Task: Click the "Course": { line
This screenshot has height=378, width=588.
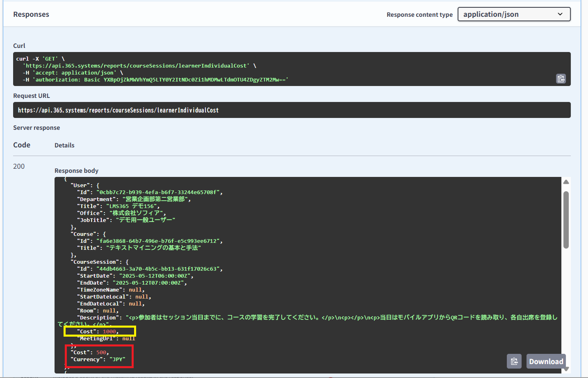Action: (88, 234)
